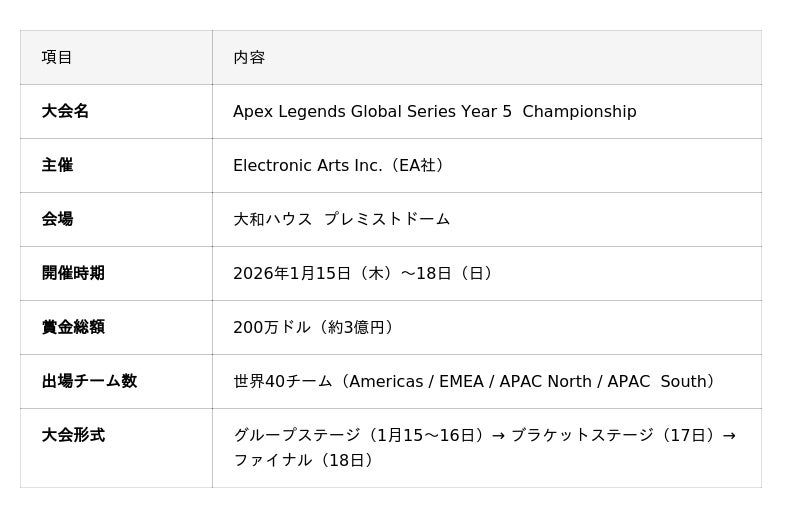Select the 大会形式 row label
The height and width of the screenshot is (518, 800).
73,435
